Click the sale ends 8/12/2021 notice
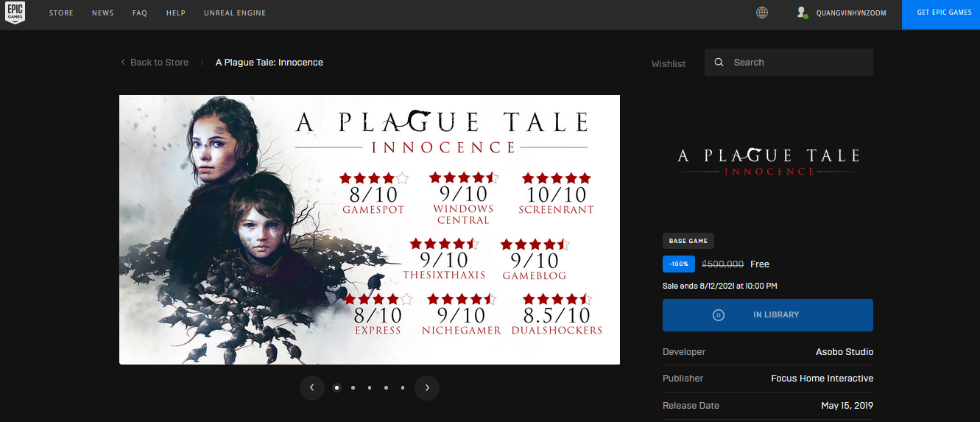Viewport: 980px width, 422px height. point(720,286)
